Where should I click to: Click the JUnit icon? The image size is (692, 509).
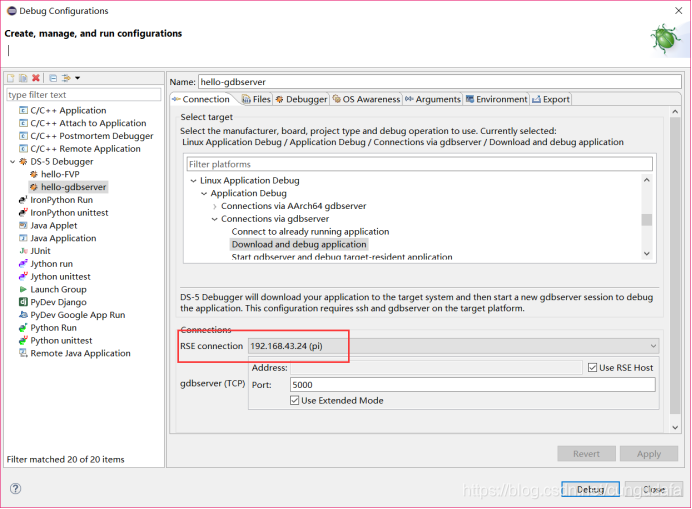[23, 251]
